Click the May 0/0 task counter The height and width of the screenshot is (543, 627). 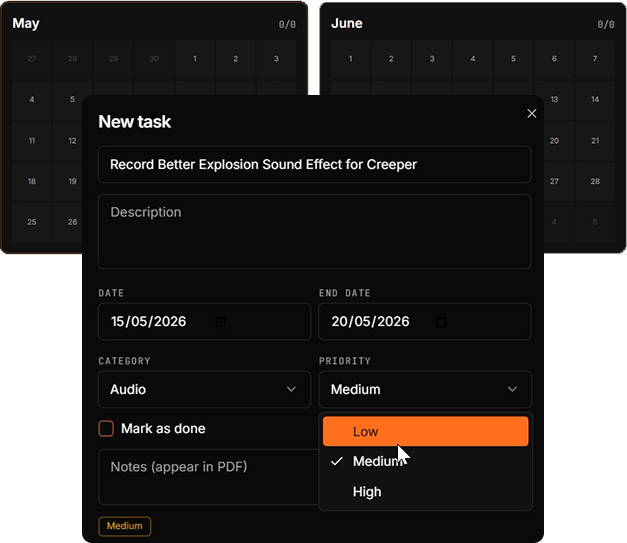click(x=287, y=24)
